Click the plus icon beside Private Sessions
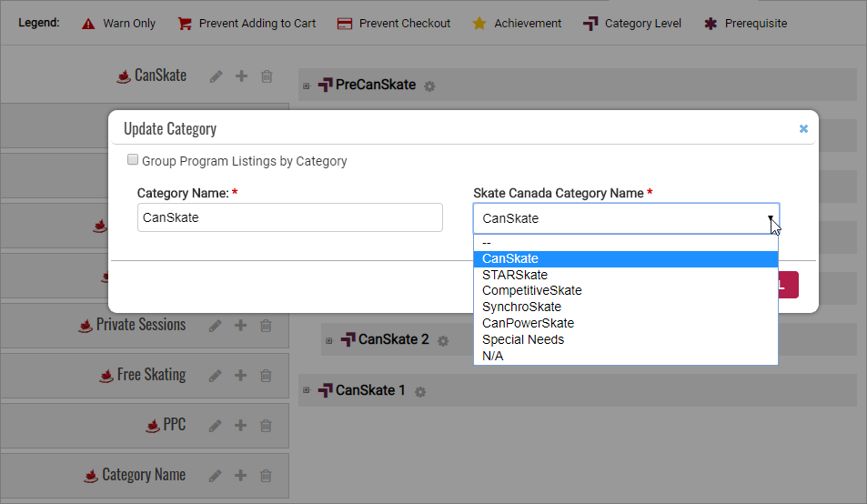The width and height of the screenshot is (867, 504). coord(241,326)
